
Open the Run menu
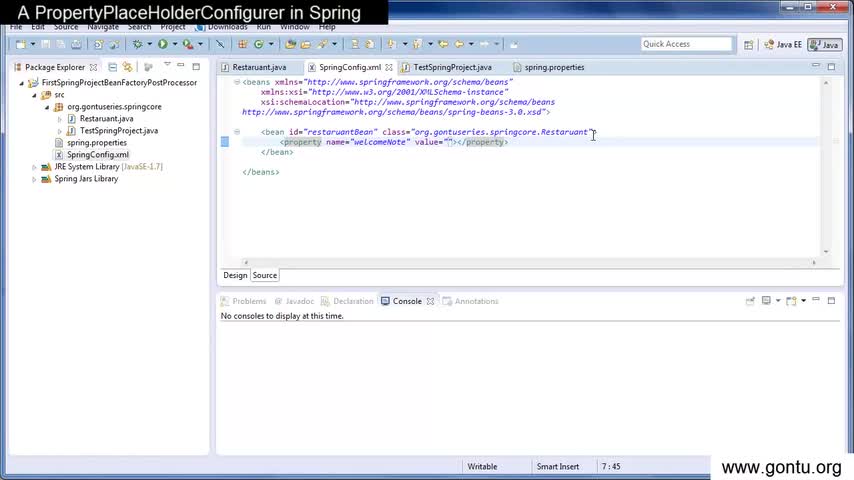tap(264, 27)
